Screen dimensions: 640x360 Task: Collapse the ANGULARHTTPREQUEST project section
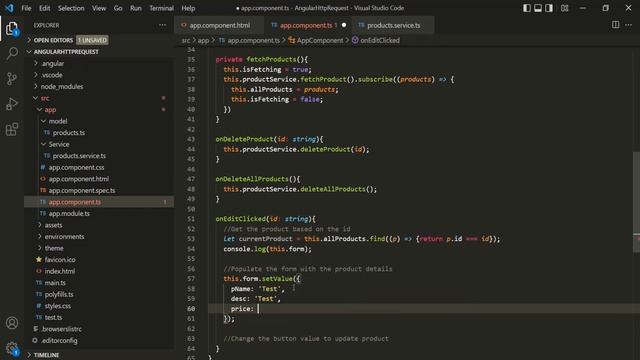coord(99,52)
